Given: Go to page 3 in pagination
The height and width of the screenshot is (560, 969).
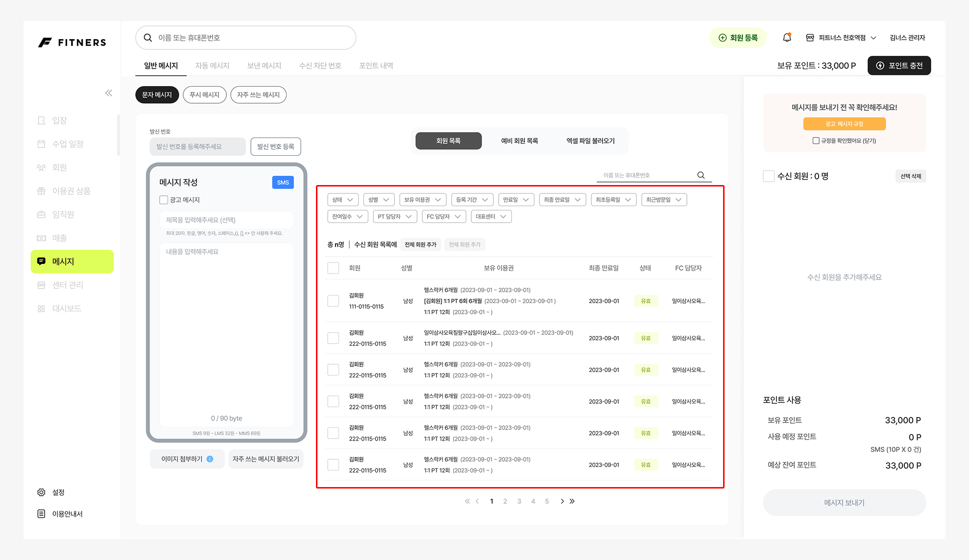Looking at the screenshot, I should 519,501.
